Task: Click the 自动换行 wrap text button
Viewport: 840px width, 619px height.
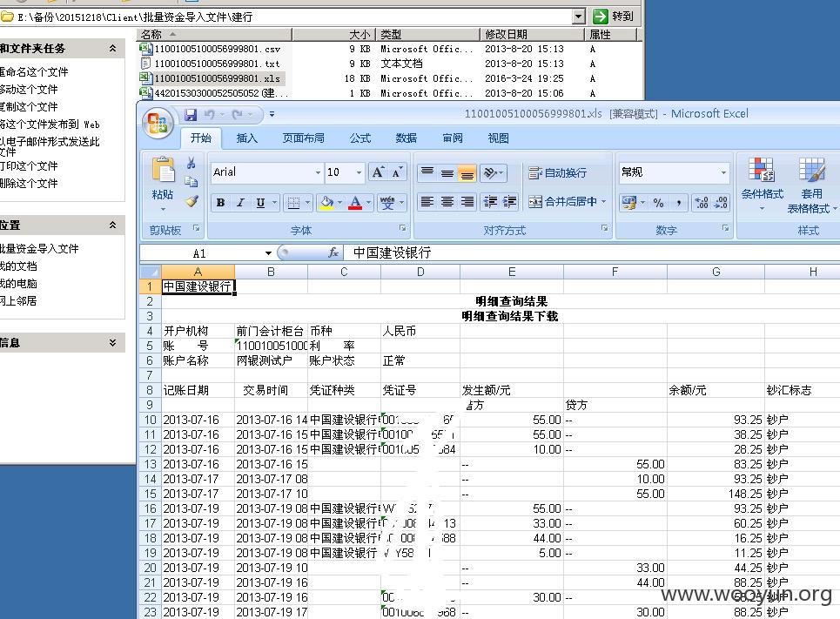Action: (x=558, y=172)
